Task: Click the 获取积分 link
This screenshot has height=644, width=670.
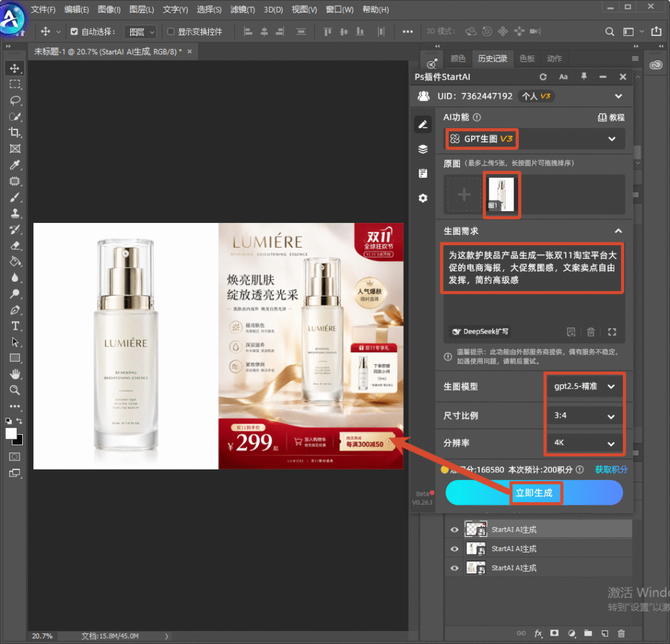Action: point(611,469)
